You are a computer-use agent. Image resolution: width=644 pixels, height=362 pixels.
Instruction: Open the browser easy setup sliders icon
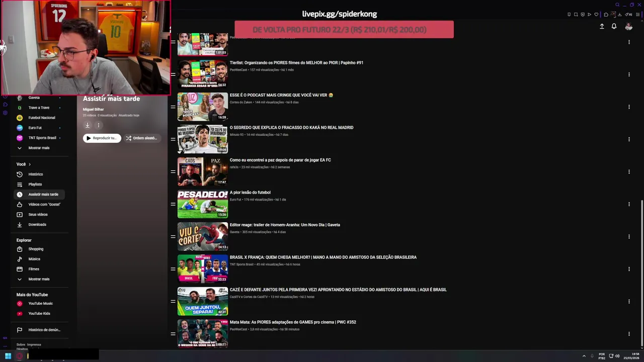[x=638, y=15]
